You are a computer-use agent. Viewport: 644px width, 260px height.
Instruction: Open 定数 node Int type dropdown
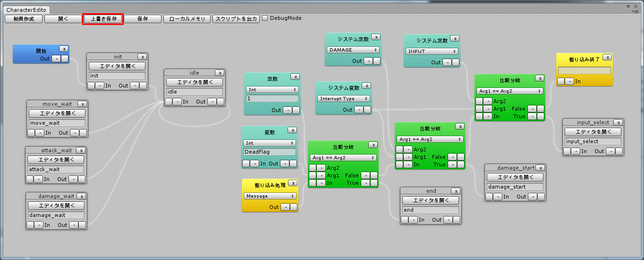(x=272, y=89)
